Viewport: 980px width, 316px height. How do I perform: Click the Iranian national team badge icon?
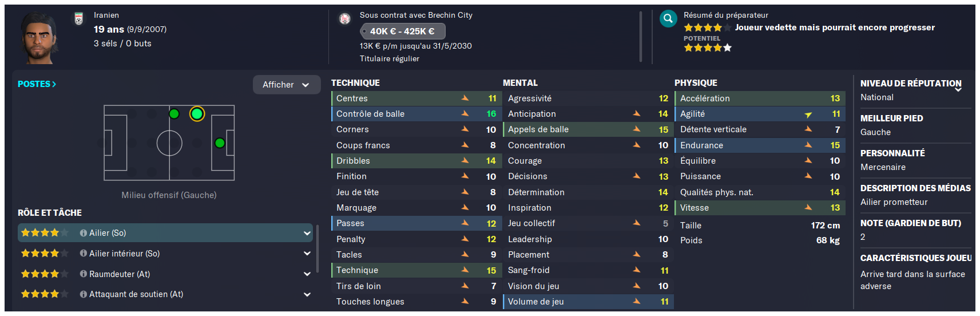pyautogui.click(x=79, y=18)
